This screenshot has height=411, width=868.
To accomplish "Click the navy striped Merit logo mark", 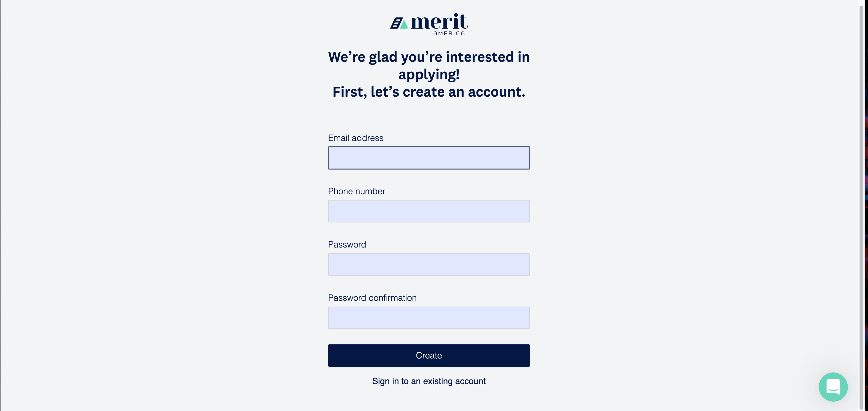I will [x=396, y=23].
